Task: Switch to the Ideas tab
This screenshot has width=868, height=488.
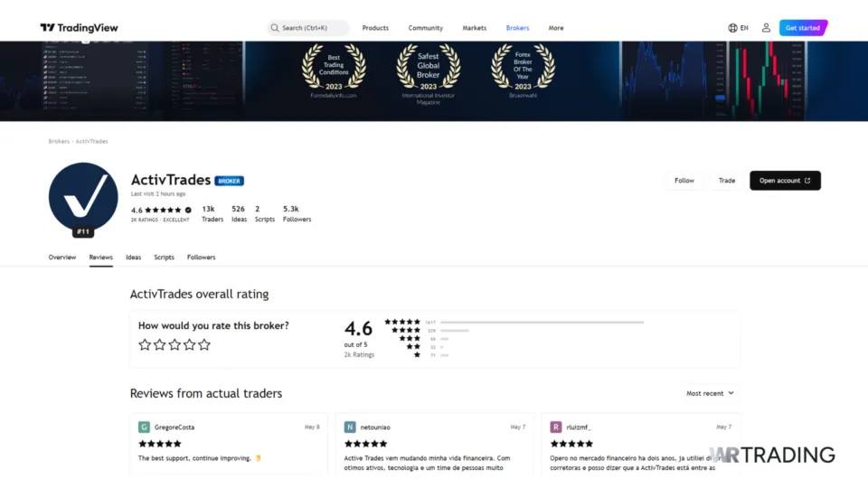Action: [x=133, y=258]
